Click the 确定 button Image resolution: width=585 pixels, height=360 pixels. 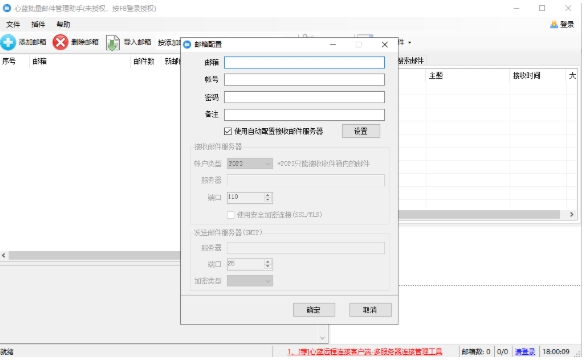coord(314,310)
